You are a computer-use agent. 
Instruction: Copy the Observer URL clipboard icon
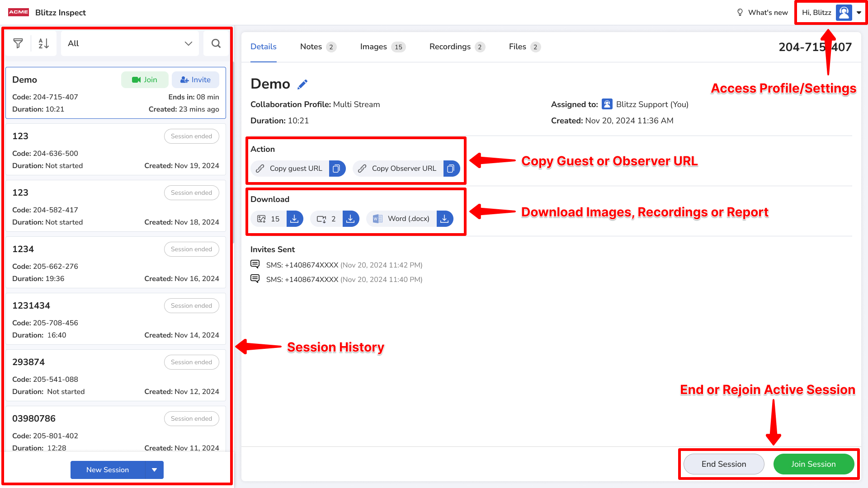pyautogui.click(x=451, y=169)
